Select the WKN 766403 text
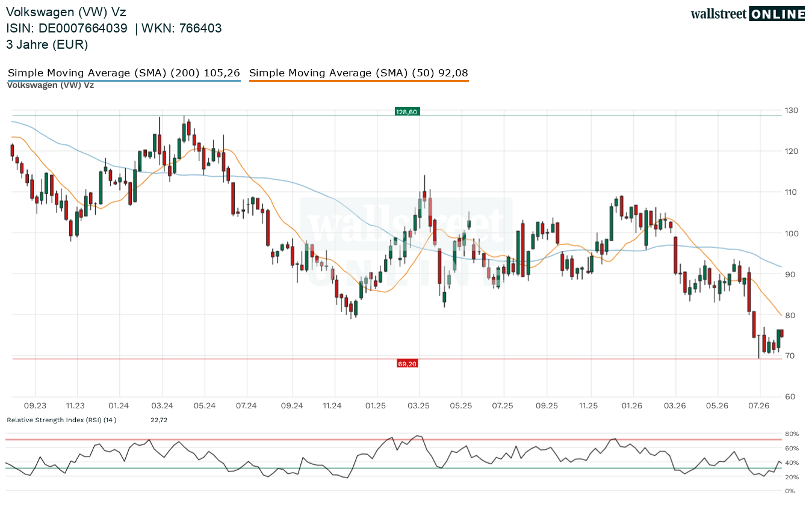The height and width of the screenshot is (507, 812). click(182, 28)
